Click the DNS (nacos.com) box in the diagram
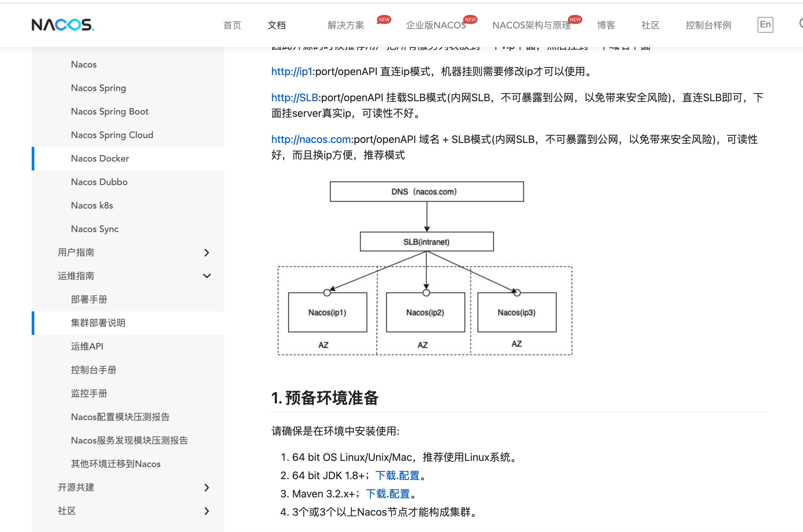This screenshot has height=532, width=803. point(427,192)
